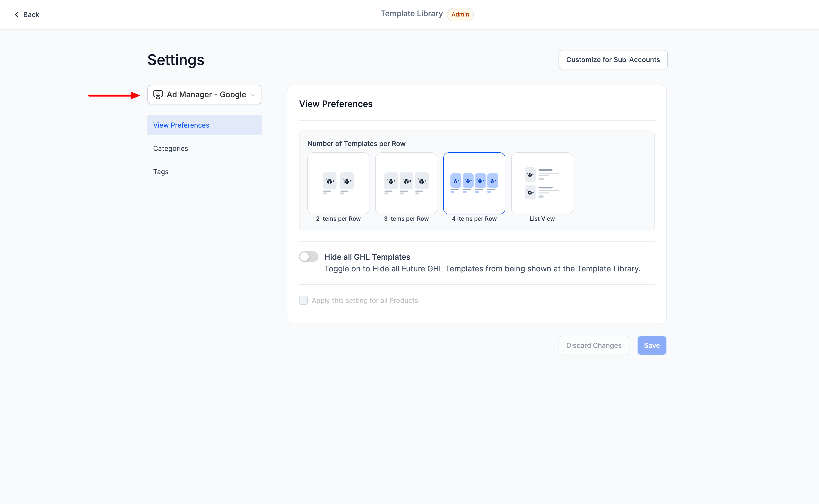Save the settings changes
The width and height of the screenshot is (819, 504).
(651, 345)
